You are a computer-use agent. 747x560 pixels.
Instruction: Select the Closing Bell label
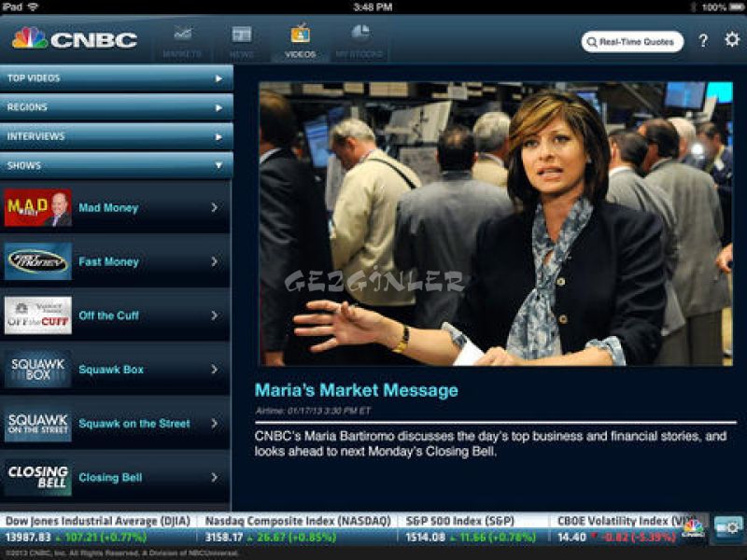[110, 478]
